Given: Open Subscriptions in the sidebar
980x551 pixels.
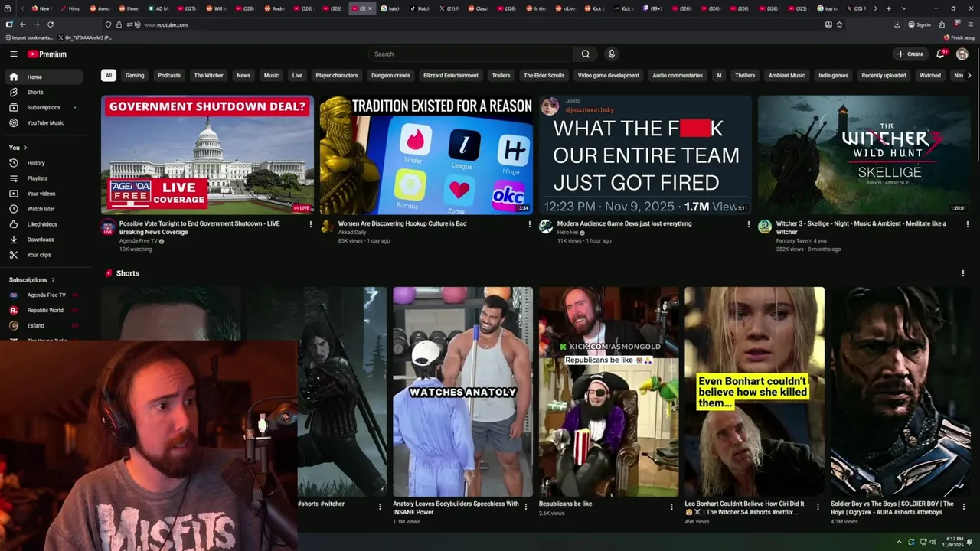Looking at the screenshot, I should tap(43, 107).
